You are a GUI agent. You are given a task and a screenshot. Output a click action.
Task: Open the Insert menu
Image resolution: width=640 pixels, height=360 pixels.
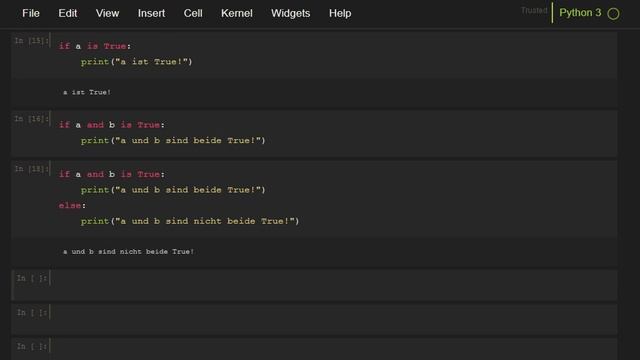point(151,13)
